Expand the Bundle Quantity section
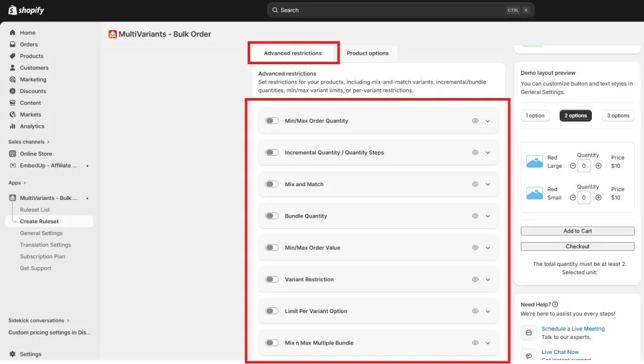Screen dimensions: 644x364 (488, 216)
